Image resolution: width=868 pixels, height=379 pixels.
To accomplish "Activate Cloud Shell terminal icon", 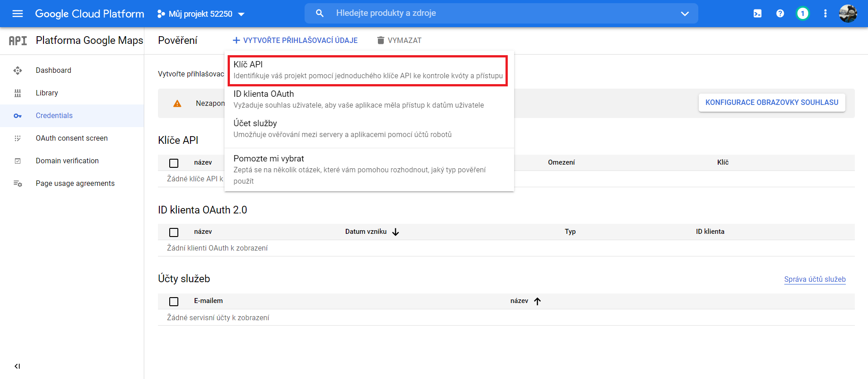I will 757,14.
